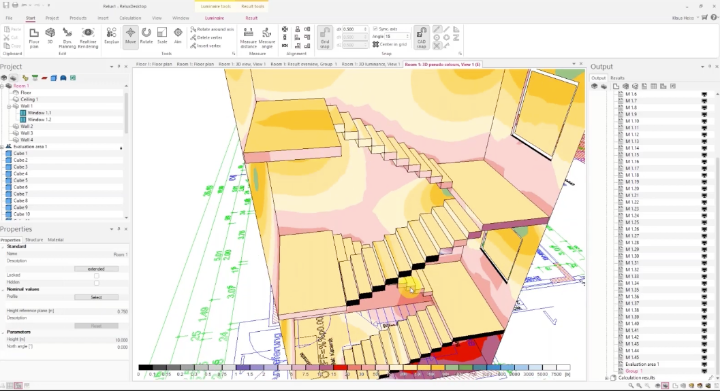Click the green luminaire icon in Project toolbar
The height and width of the screenshot is (391, 720).
(35, 78)
